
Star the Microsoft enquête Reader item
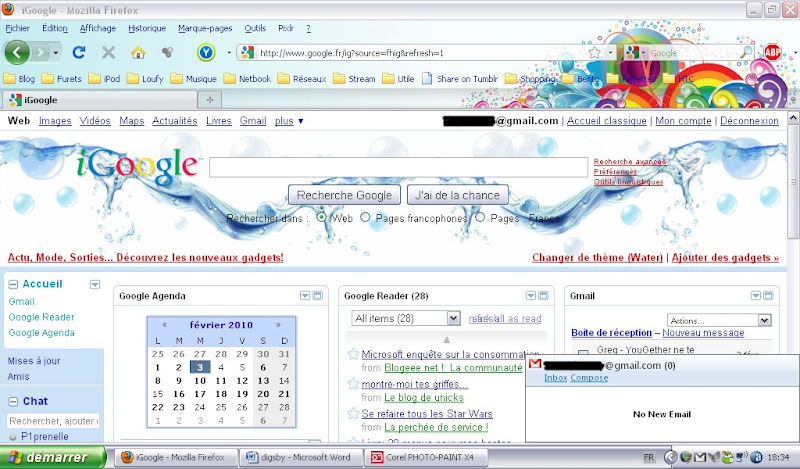[353, 354]
